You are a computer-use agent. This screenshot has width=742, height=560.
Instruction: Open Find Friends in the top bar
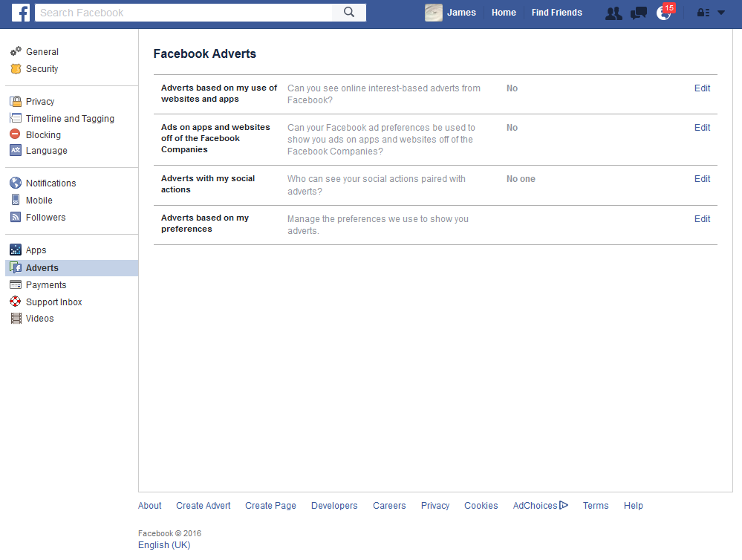pos(556,12)
